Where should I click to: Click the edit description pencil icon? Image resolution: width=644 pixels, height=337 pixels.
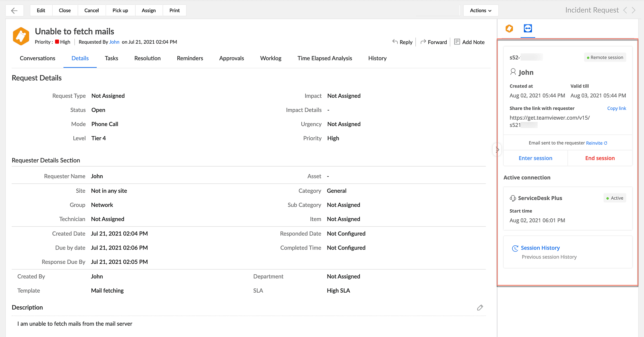click(480, 308)
